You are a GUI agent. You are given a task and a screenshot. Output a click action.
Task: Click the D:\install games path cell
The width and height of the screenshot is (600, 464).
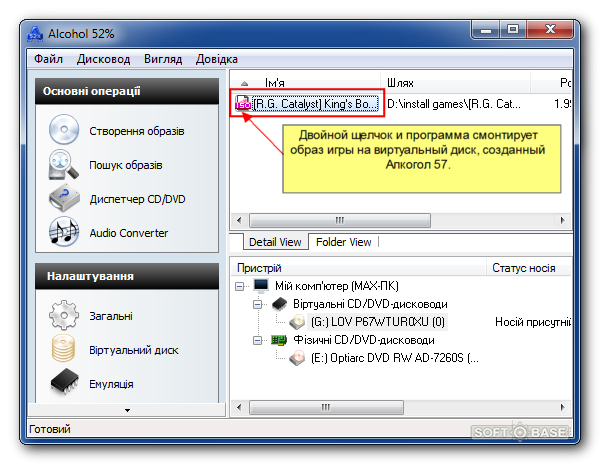[454, 104]
